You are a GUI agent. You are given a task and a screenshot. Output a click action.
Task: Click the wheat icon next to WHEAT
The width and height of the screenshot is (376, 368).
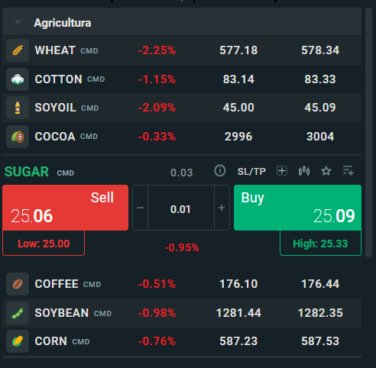(18, 50)
